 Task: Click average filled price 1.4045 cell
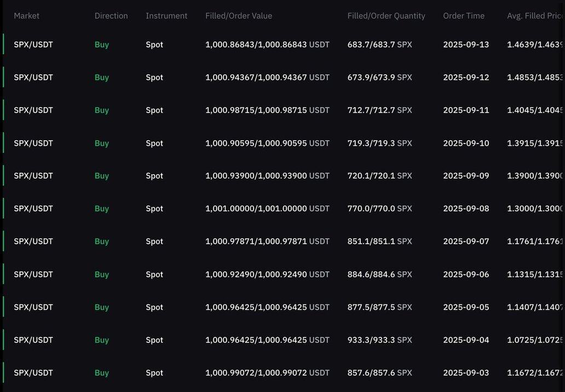point(536,110)
